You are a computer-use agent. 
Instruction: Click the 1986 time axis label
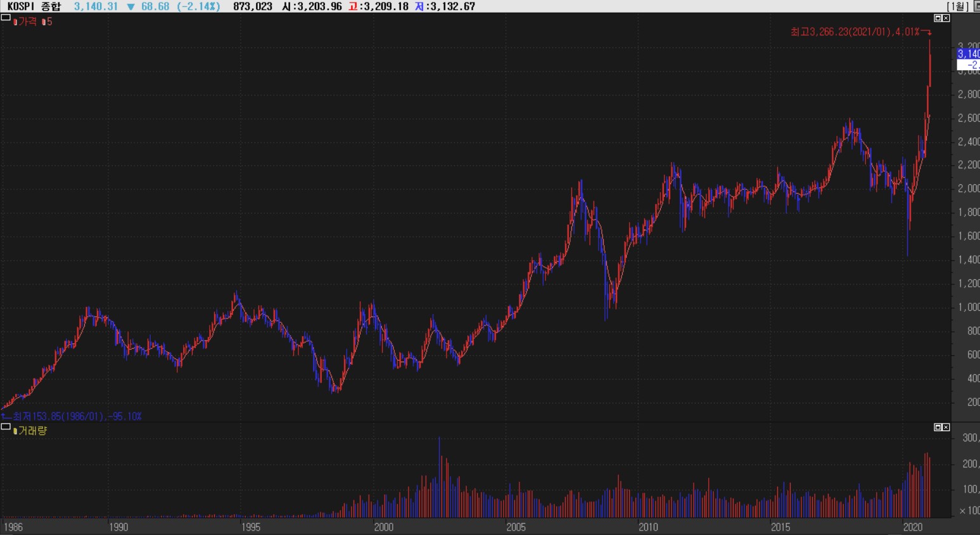pyautogui.click(x=13, y=527)
